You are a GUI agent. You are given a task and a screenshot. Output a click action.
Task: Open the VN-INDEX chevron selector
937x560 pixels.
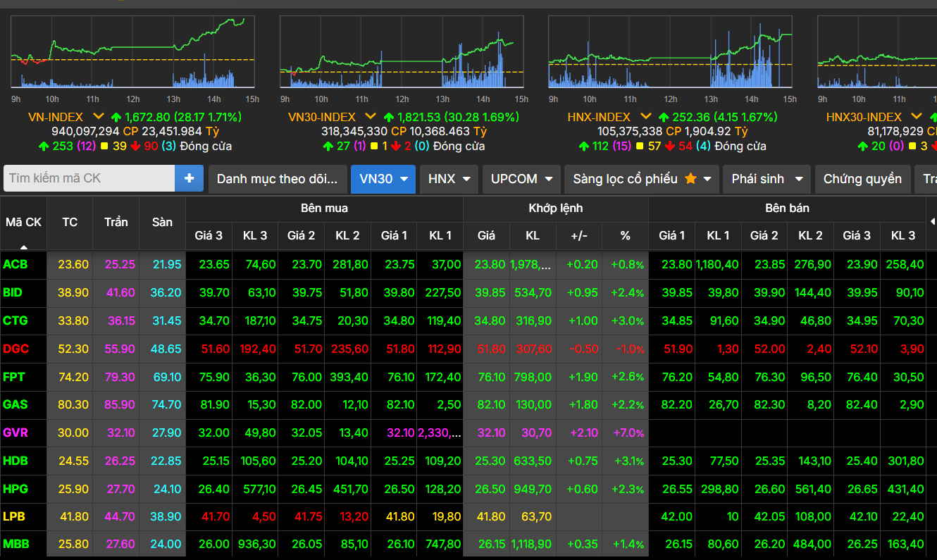point(98,117)
